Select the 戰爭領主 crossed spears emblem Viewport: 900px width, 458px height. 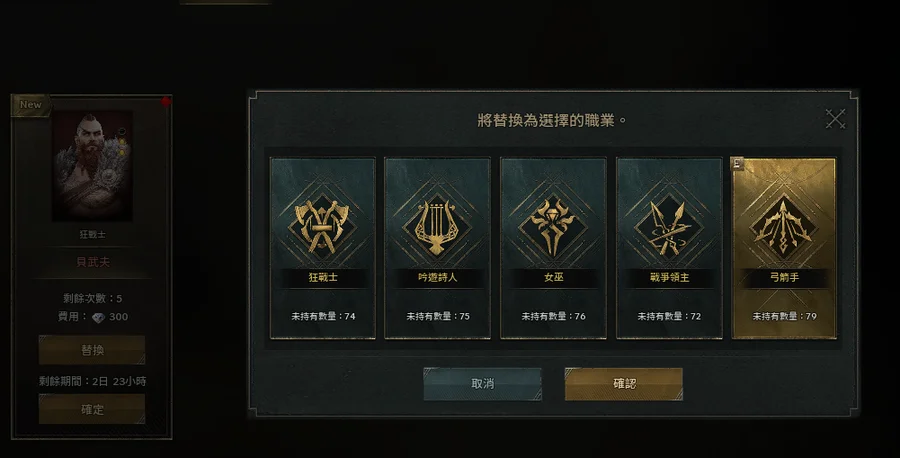coord(669,226)
